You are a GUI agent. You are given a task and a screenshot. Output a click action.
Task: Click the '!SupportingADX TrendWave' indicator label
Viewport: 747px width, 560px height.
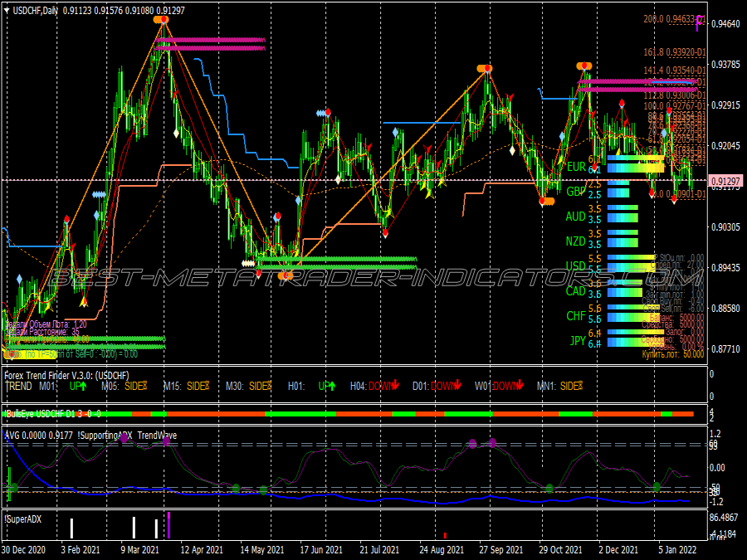127,436
